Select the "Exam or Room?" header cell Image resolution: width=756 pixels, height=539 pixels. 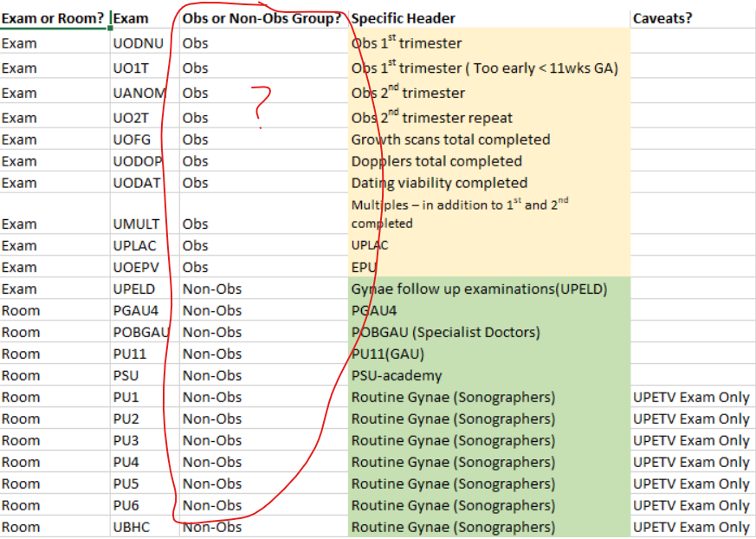point(55,18)
